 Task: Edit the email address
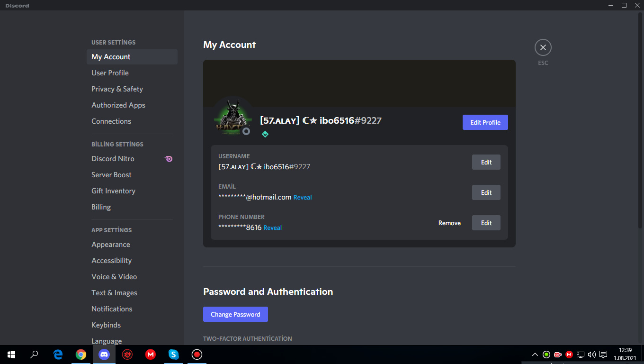[x=486, y=192]
